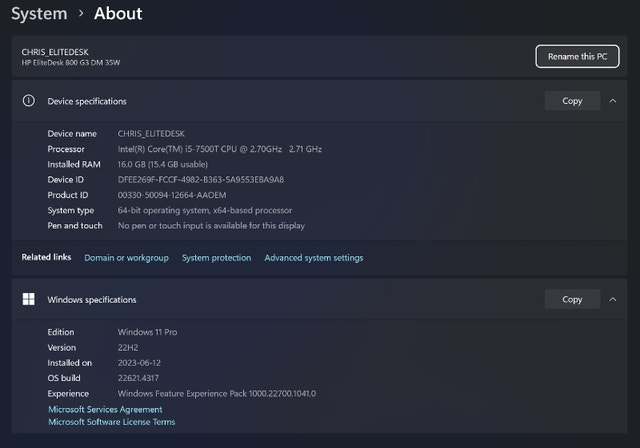This screenshot has width=640, height=448.
Task: Go back to System breadcrumb
Action: point(39,13)
